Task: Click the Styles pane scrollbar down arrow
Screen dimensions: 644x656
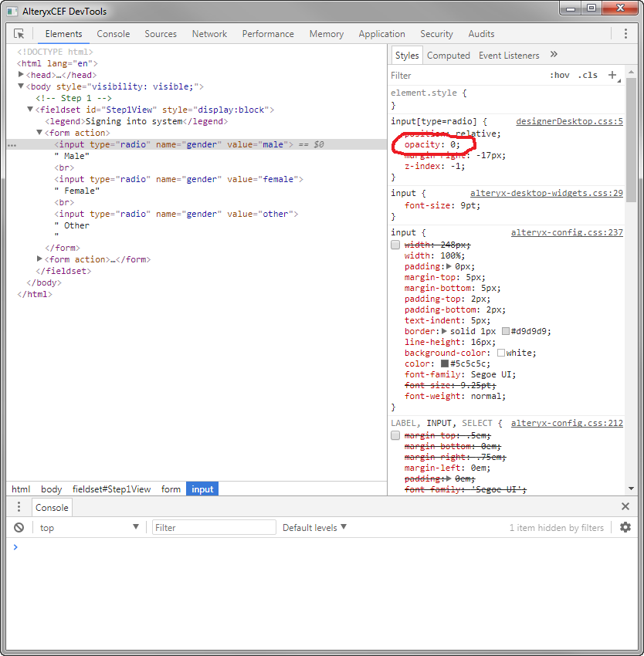Action: point(631,489)
